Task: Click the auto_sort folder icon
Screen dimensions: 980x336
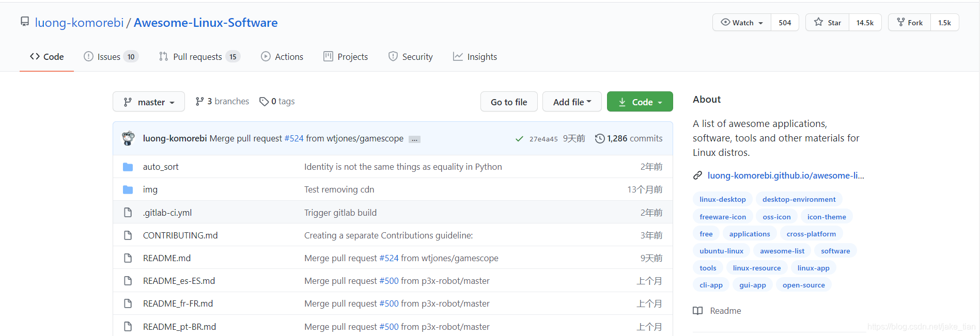Action: point(128,167)
